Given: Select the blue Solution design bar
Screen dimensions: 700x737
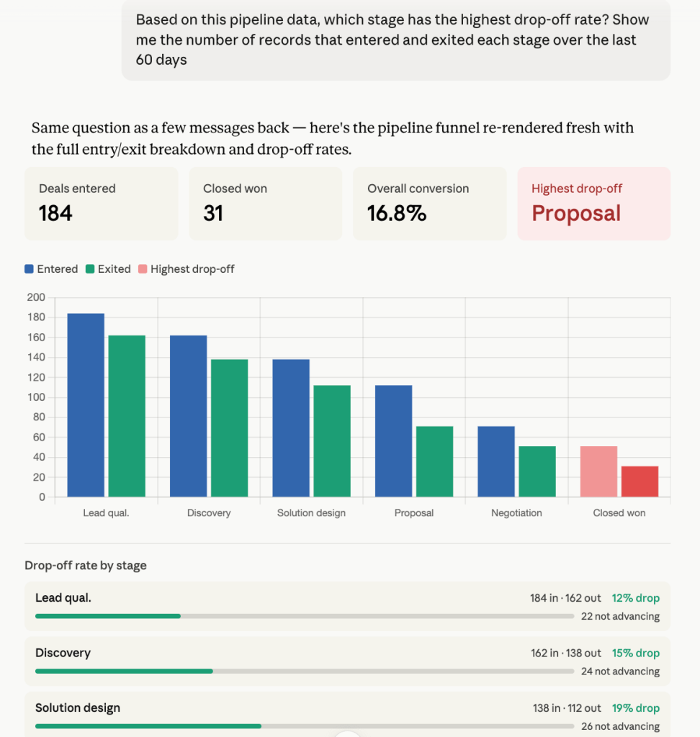Looking at the screenshot, I should [291, 428].
